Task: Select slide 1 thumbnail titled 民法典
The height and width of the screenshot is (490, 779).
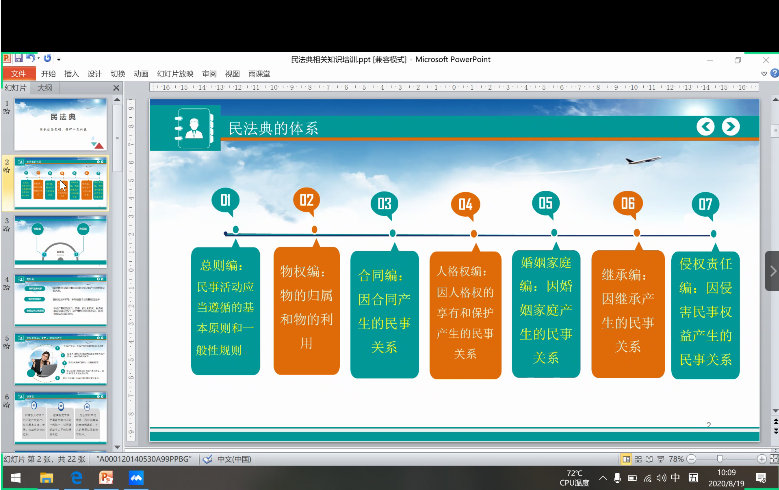Action: click(61, 124)
